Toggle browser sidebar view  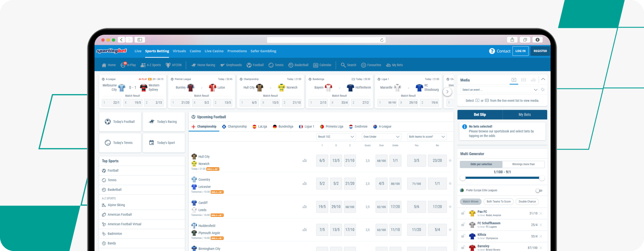pyautogui.click(x=140, y=40)
